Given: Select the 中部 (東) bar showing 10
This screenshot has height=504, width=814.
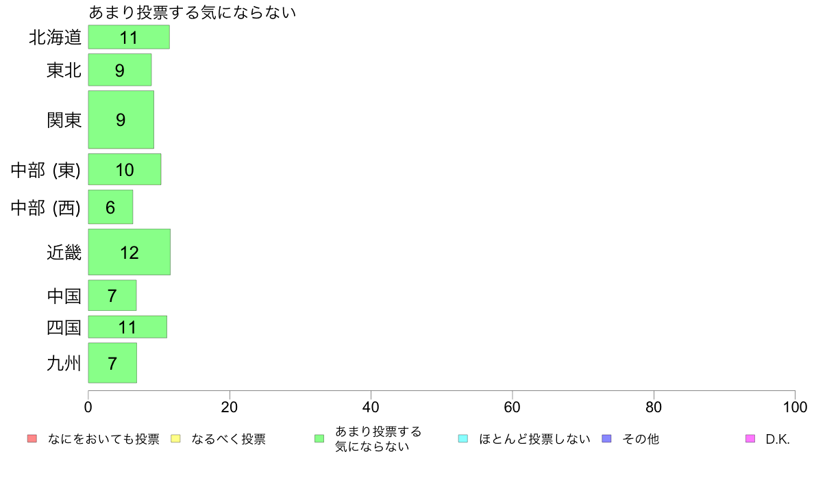Looking at the screenshot, I should pyautogui.click(x=125, y=169).
